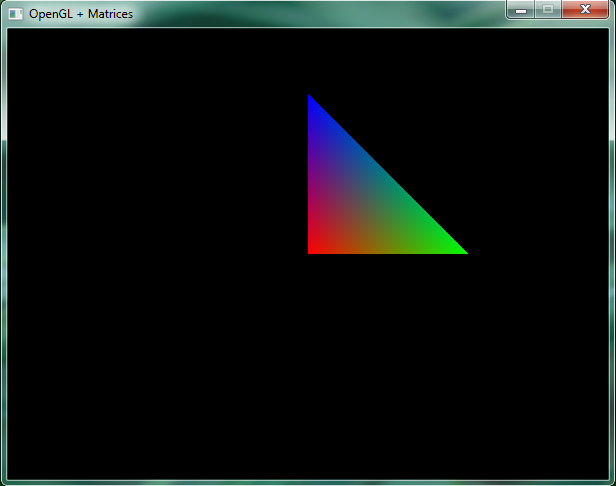This screenshot has height=486, width=616.
Task: Click the application icon in the title bar
Action: [x=16, y=14]
